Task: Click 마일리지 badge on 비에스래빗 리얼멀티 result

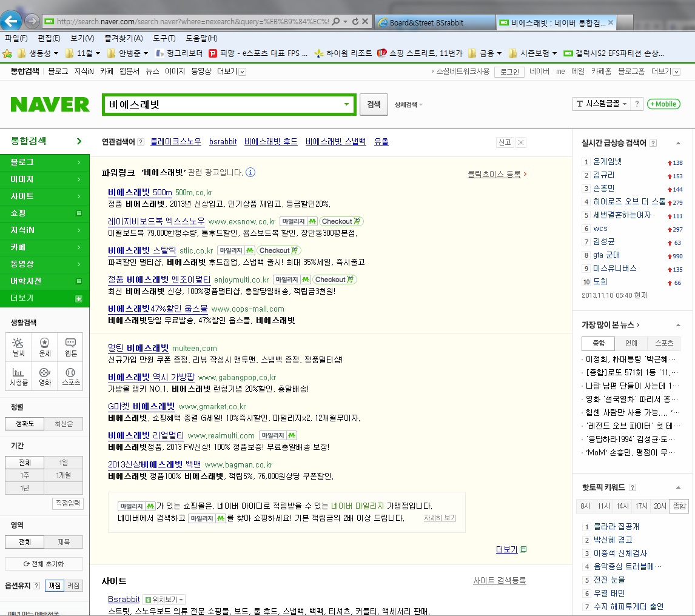Action: [278, 436]
